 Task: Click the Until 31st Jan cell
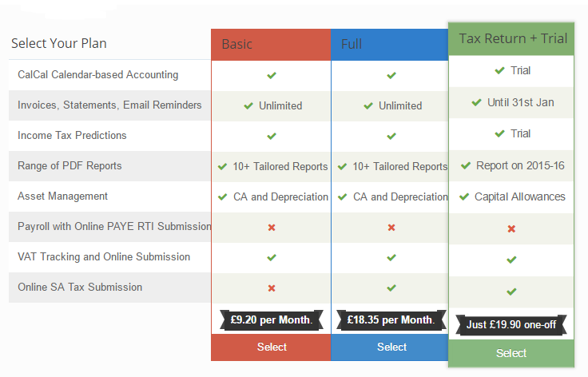pyautogui.click(x=511, y=103)
